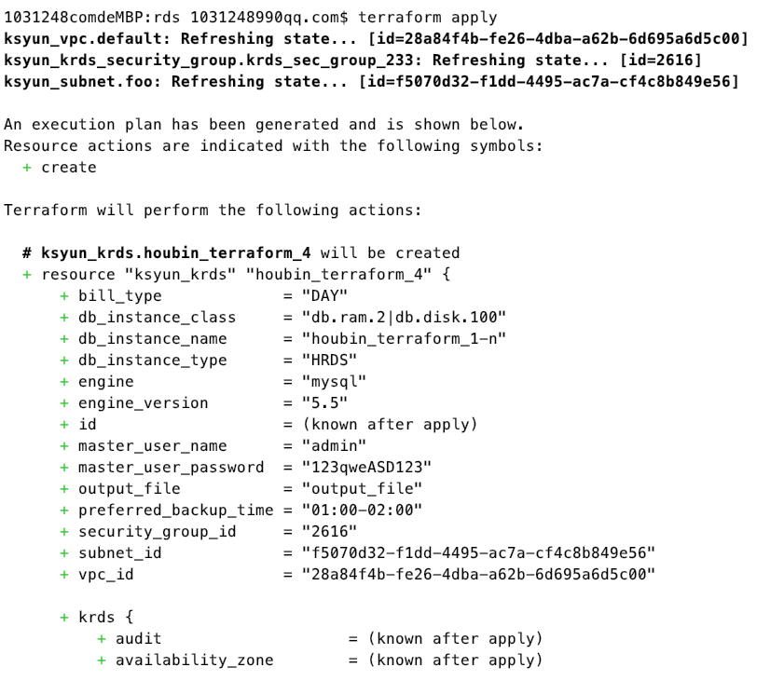Click the ksyun_vpc.default refreshing state line

click(375, 39)
